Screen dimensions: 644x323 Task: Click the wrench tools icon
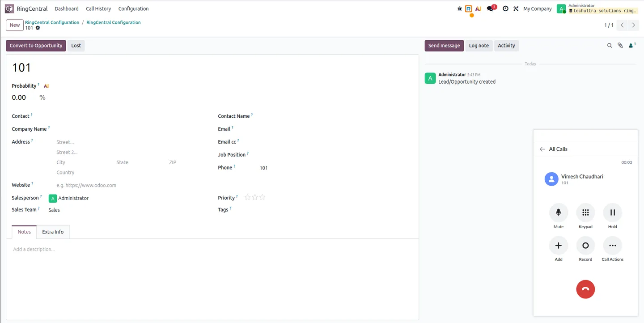click(x=516, y=8)
